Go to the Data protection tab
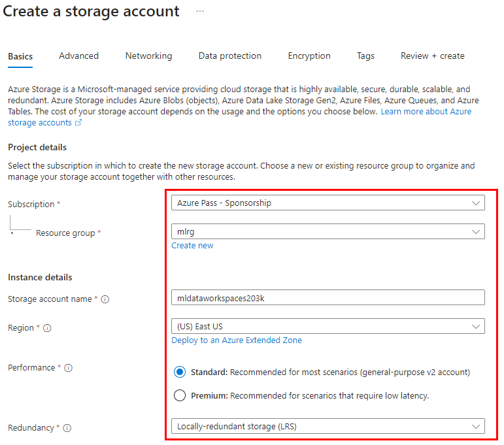This screenshot has width=504, height=445. (229, 56)
